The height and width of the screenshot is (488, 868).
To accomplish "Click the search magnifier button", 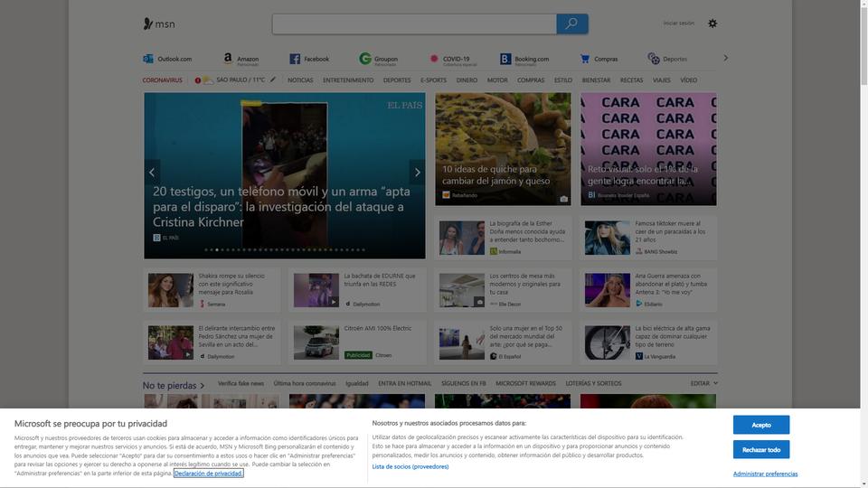I will 571,23.
